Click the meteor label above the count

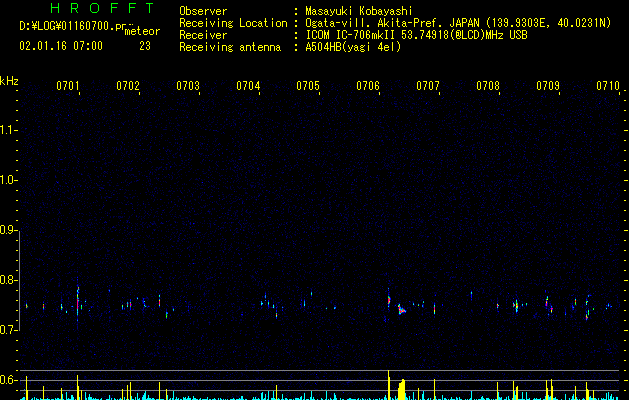point(142,31)
